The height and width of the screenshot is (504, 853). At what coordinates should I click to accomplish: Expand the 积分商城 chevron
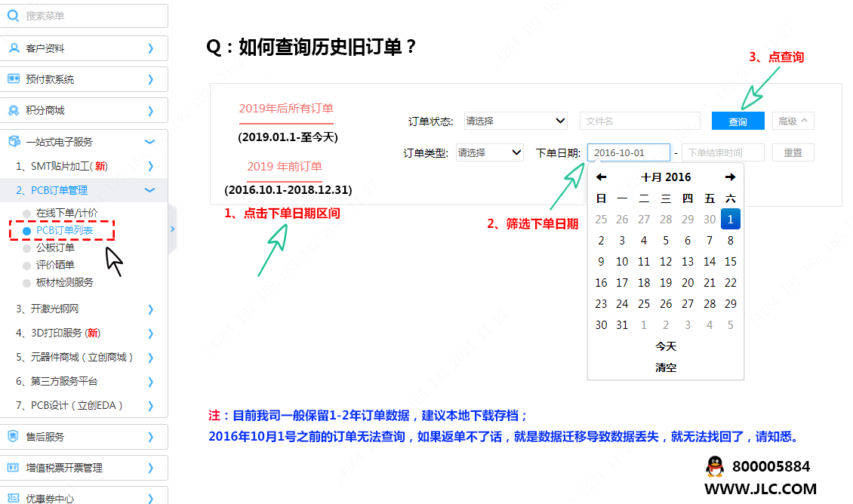click(x=151, y=111)
